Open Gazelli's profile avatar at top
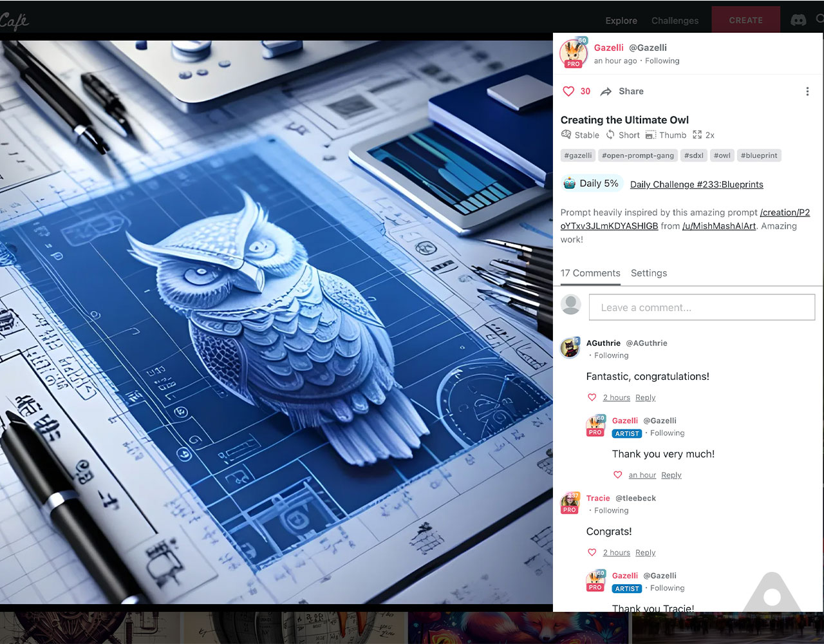This screenshot has width=824, height=644. click(572, 53)
